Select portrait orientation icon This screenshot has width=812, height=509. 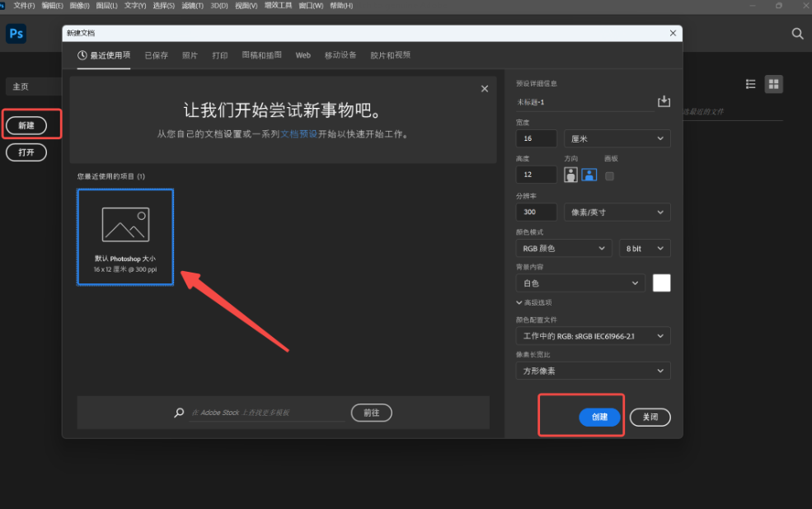click(x=570, y=175)
